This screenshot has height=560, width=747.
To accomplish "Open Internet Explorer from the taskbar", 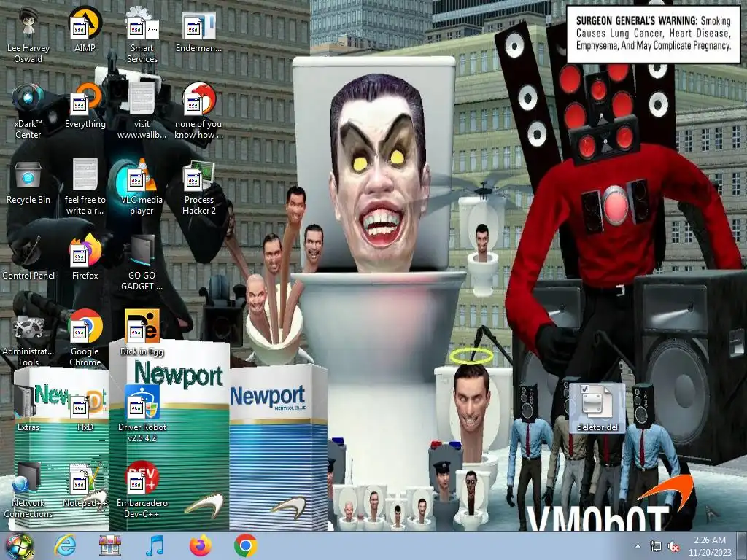I will point(65,545).
